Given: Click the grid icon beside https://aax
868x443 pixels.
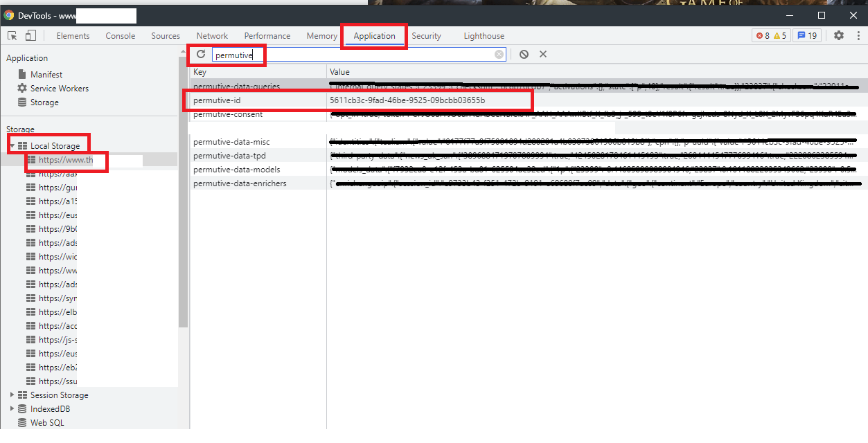Looking at the screenshot, I should 30,174.
